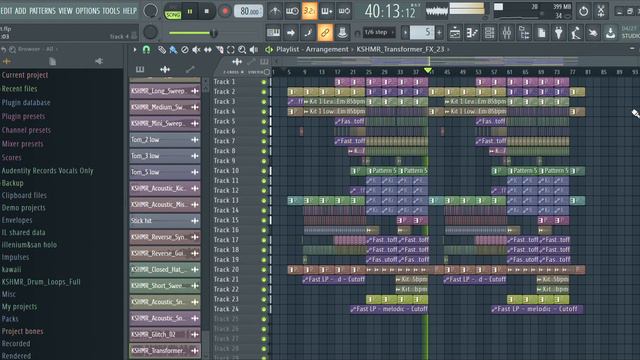
Task: Expand the KSHMR_Drum_Loops_Full folder
Action: [41, 282]
